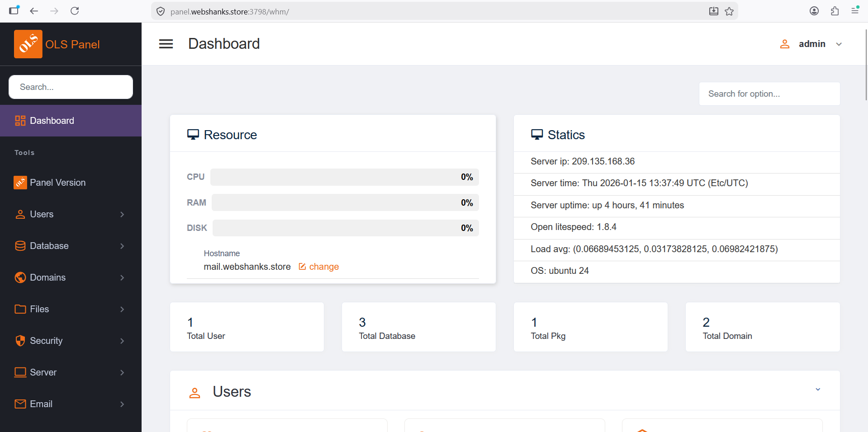Click the Panel Version OLS icon

coord(20,183)
